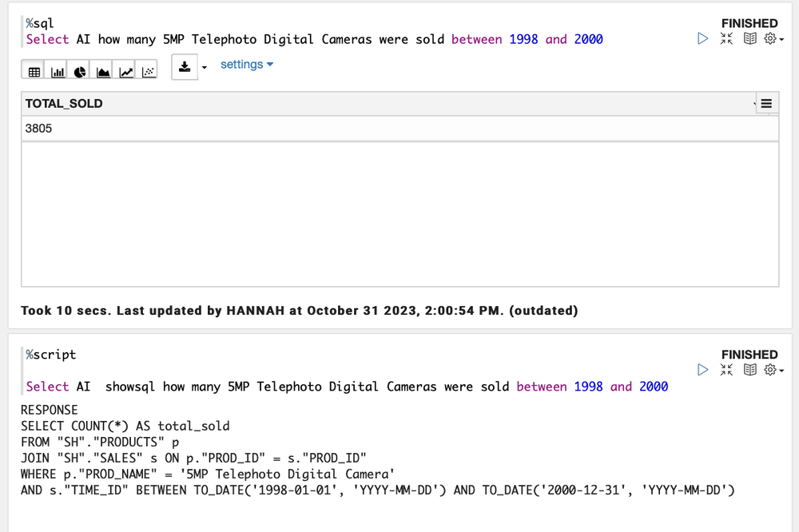Switch back to the table visualization
The width and height of the screenshot is (799, 532).
pyautogui.click(x=33, y=70)
